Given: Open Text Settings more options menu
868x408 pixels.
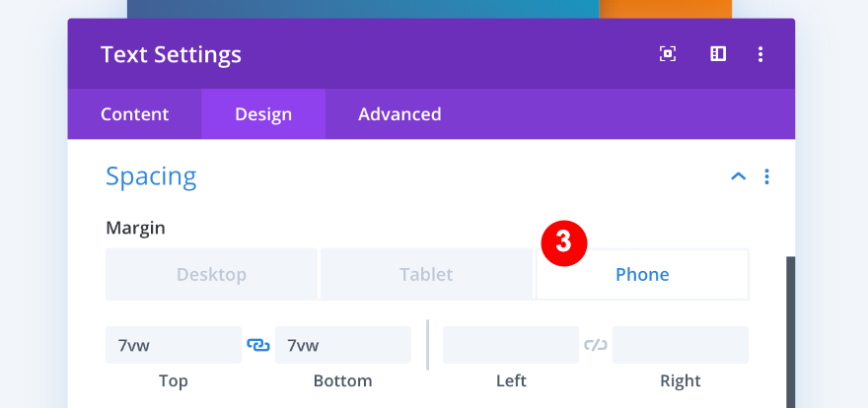Looking at the screenshot, I should coord(760,54).
